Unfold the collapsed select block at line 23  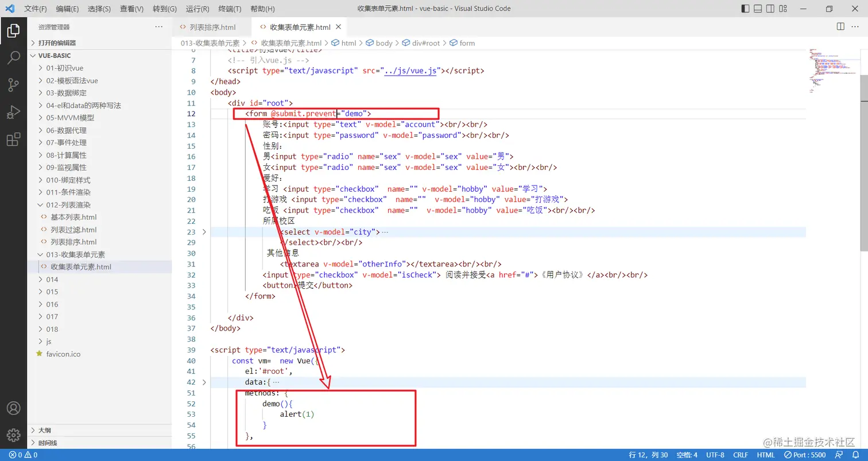(x=204, y=232)
